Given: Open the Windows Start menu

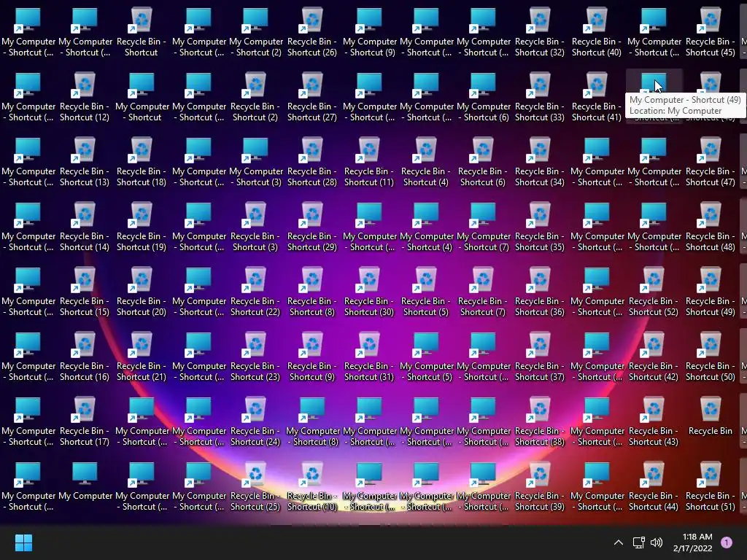Looking at the screenshot, I should click(x=23, y=542).
